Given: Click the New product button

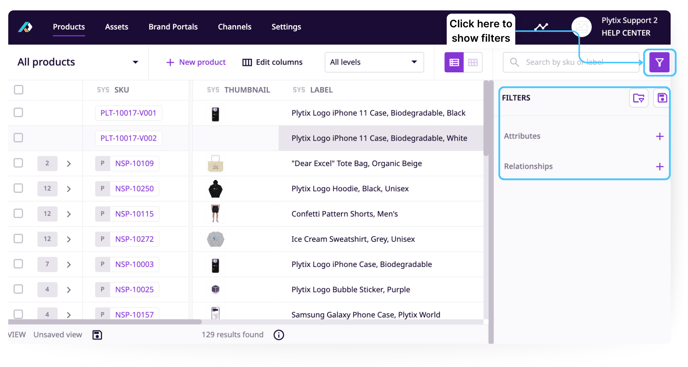Looking at the screenshot, I should [x=196, y=62].
